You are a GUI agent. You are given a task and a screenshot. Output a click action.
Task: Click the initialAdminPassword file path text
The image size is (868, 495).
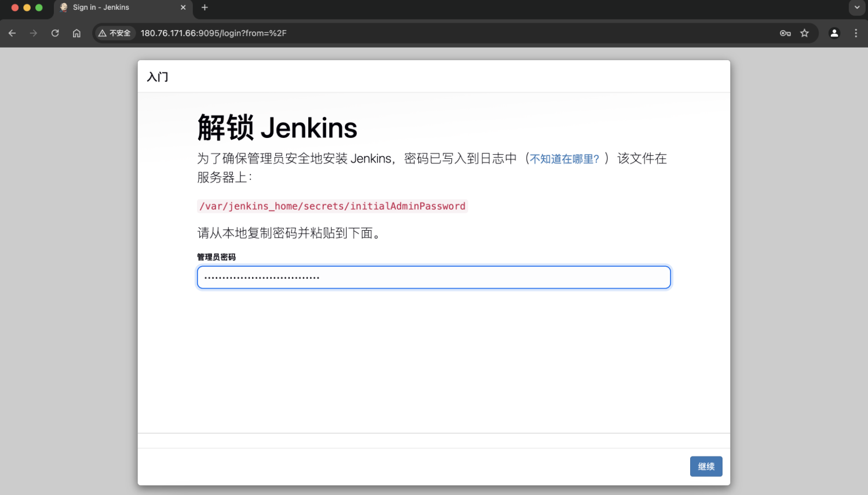tap(333, 206)
